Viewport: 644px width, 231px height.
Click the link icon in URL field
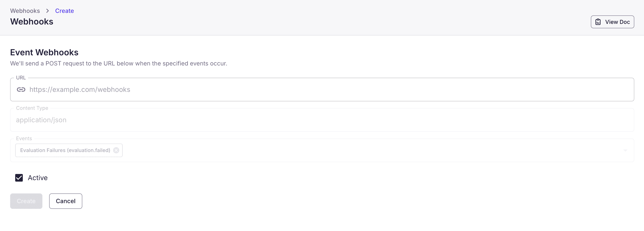click(x=21, y=90)
